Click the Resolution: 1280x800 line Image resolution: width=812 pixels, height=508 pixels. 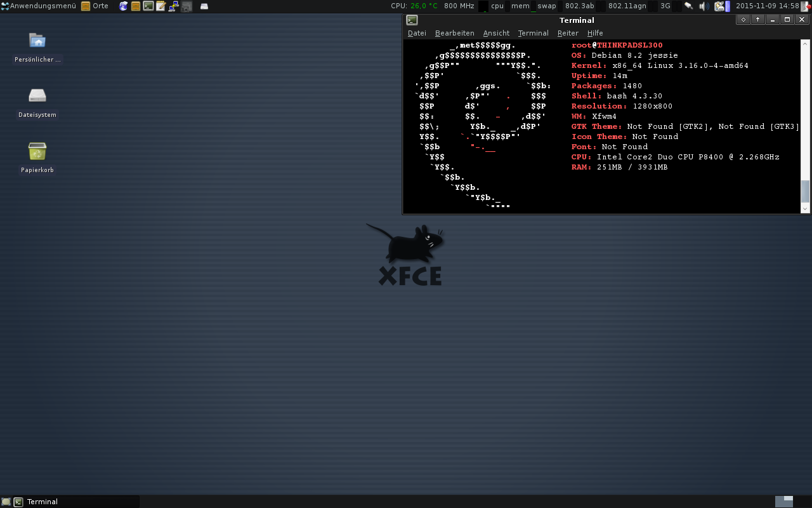point(622,106)
